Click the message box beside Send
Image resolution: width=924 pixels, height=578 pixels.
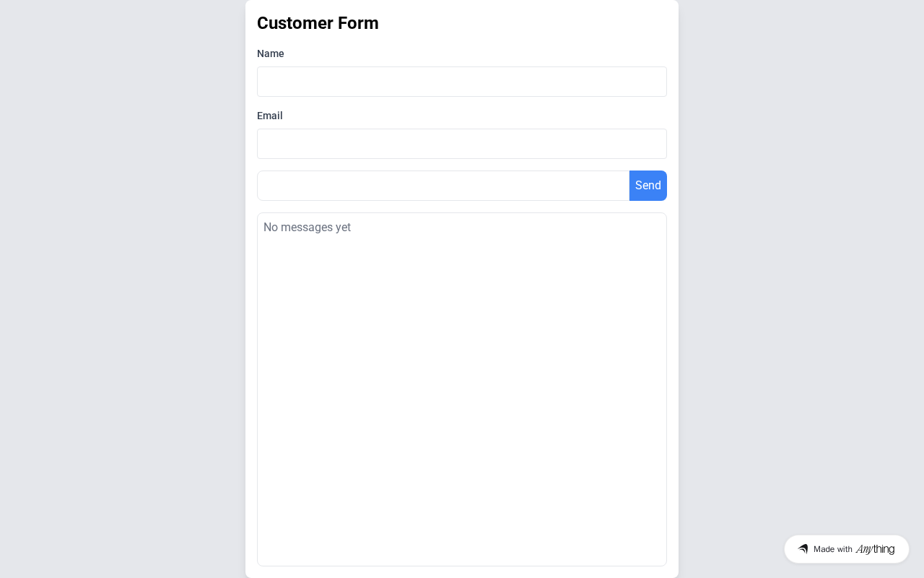coord(443,186)
